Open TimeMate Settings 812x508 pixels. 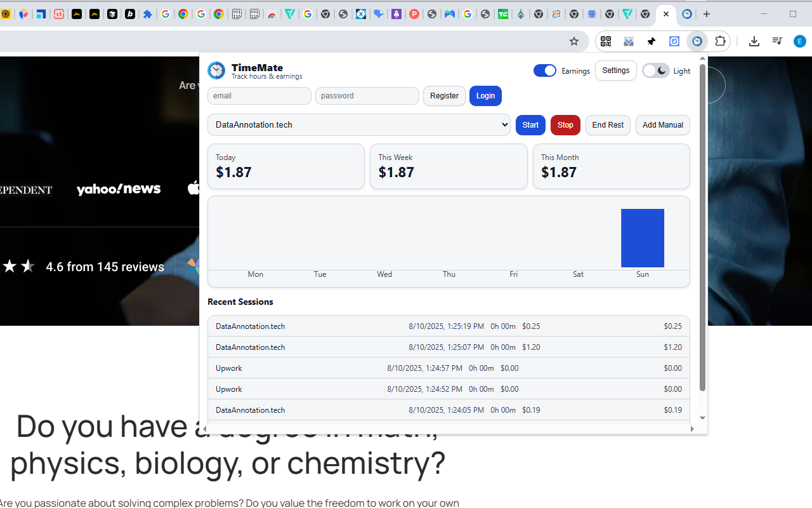(x=615, y=70)
